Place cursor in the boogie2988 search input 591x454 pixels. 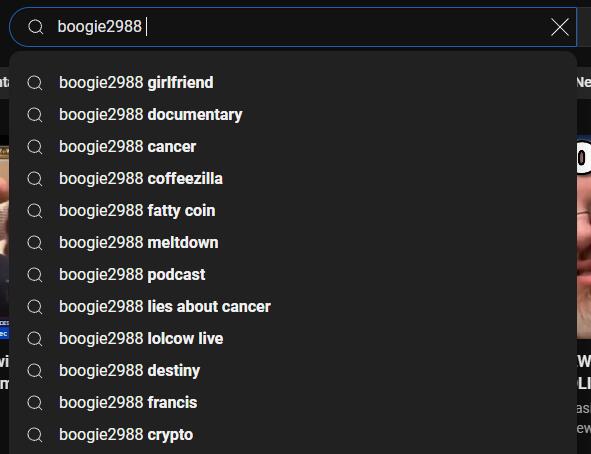point(298,27)
